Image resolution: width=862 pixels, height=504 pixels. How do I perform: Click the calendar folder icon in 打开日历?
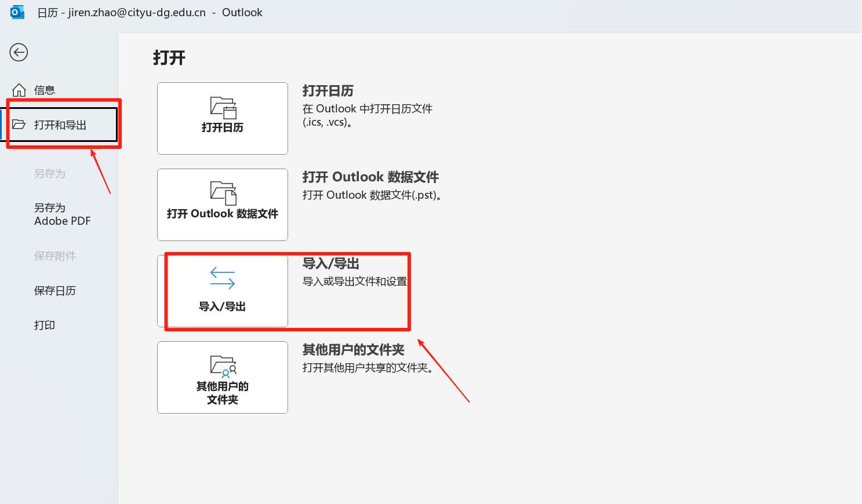coord(223,108)
